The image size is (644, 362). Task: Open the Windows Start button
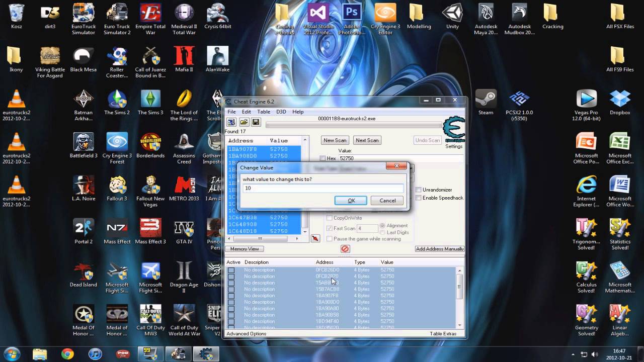pyautogui.click(x=12, y=353)
